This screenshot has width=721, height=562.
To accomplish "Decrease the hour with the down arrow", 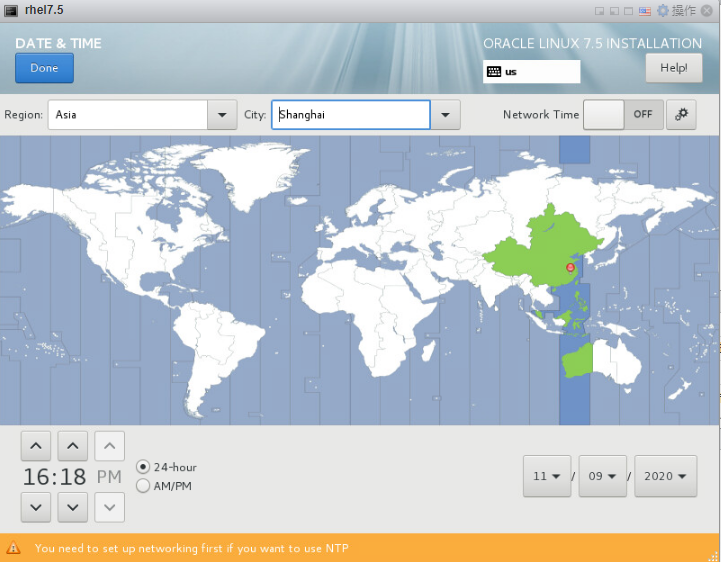I will pyautogui.click(x=36, y=507).
